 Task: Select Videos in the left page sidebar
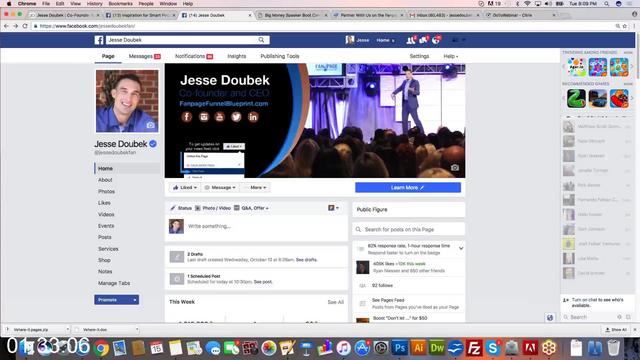[x=106, y=214]
